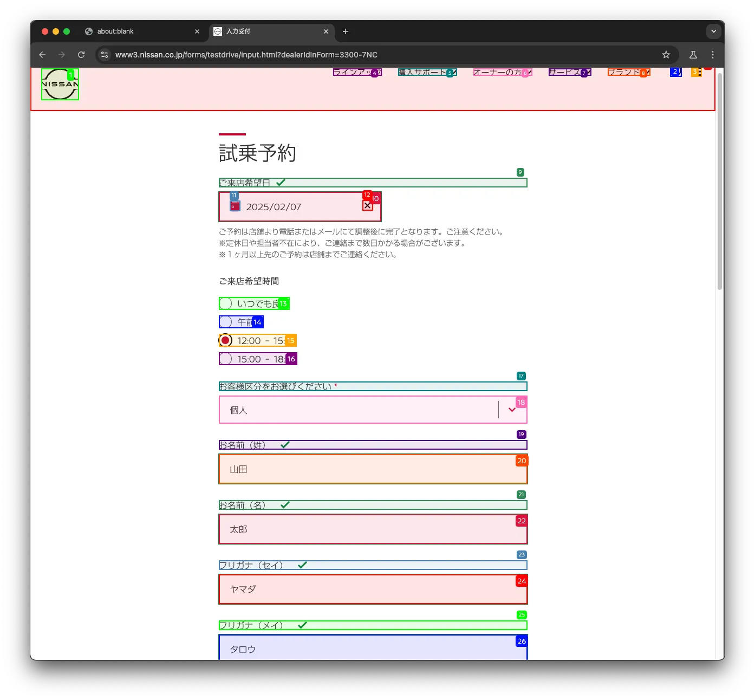Choose the 15:00 - 18:00 time slot
Image resolution: width=755 pixels, height=700 pixels.
226,359
